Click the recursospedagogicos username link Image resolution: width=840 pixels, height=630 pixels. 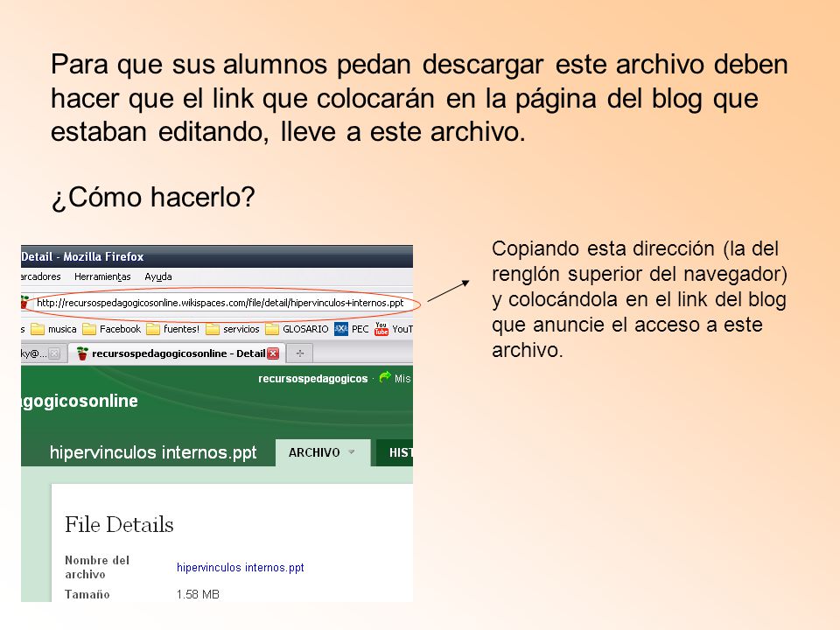313,379
